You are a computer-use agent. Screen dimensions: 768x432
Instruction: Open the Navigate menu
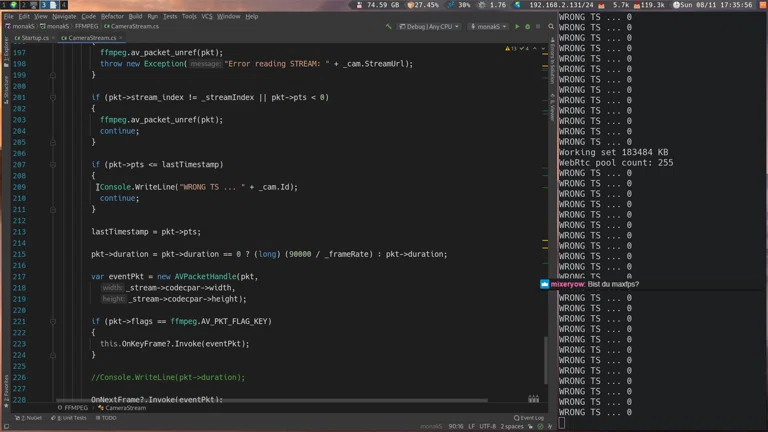pos(64,16)
